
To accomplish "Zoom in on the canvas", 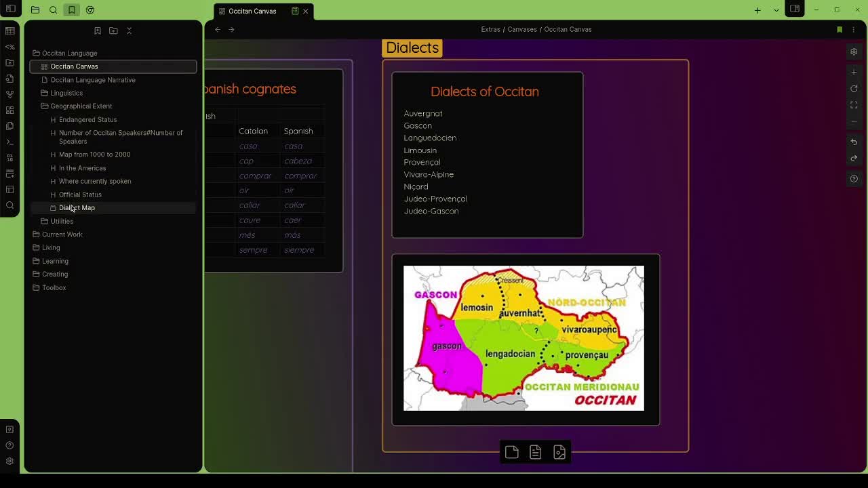I will [854, 72].
